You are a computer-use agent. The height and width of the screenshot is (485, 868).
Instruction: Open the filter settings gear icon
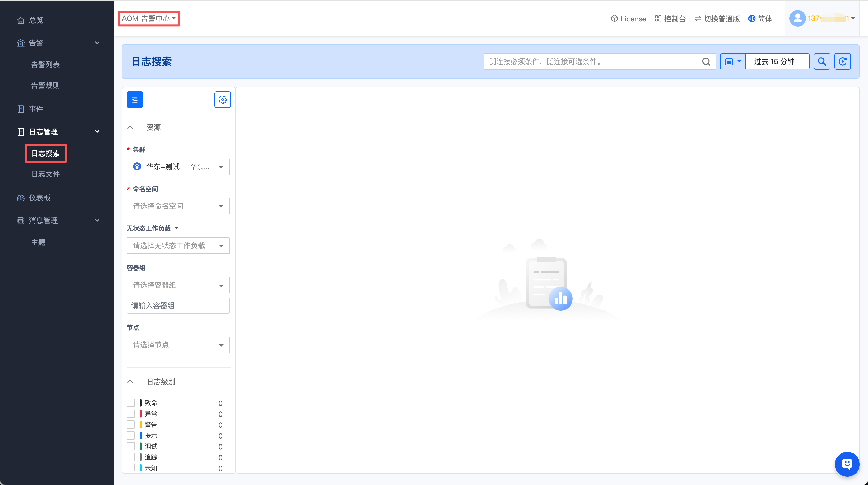click(x=222, y=100)
